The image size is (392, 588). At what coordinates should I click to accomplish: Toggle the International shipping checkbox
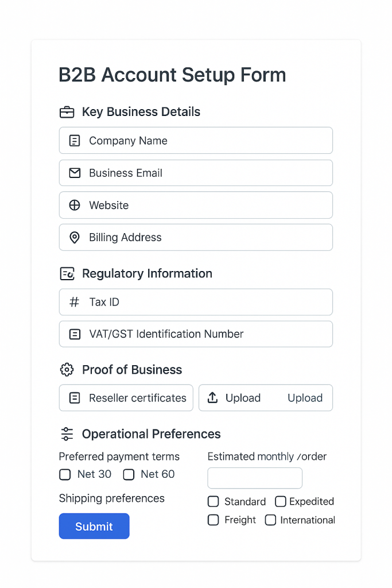[x=271, y=520]
